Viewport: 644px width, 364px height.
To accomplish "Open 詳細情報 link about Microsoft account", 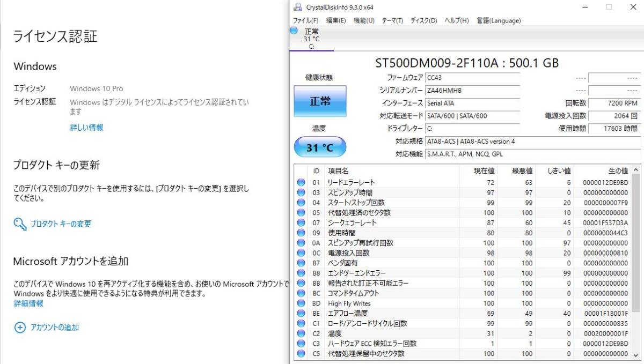I will (x=28, y=303).
